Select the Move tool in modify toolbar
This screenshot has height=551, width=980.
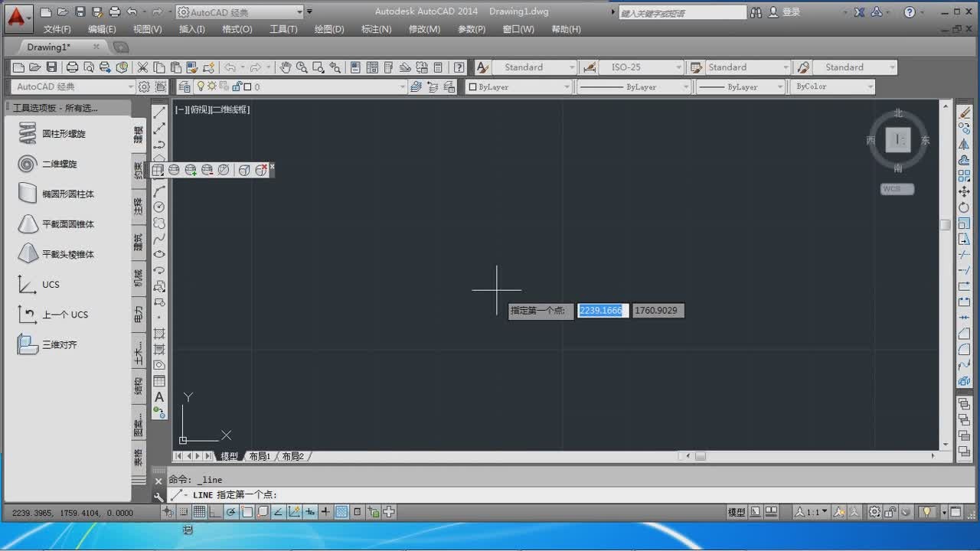pos(964,191)
